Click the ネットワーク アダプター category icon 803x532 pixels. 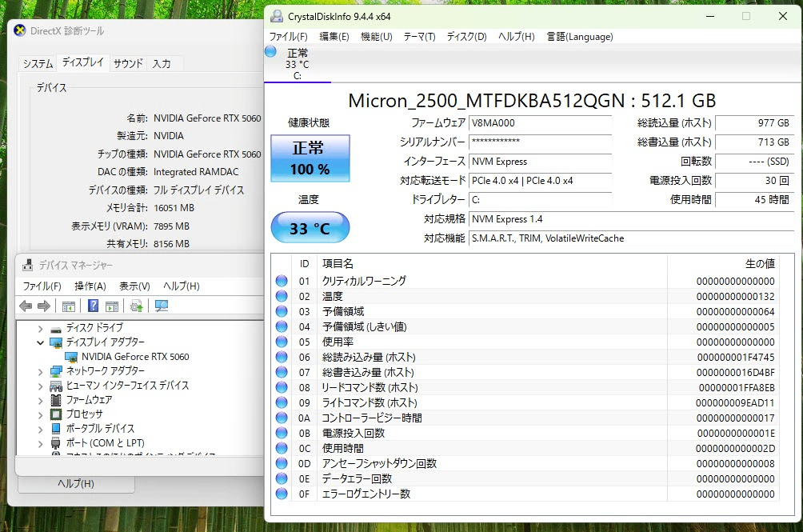56,370
